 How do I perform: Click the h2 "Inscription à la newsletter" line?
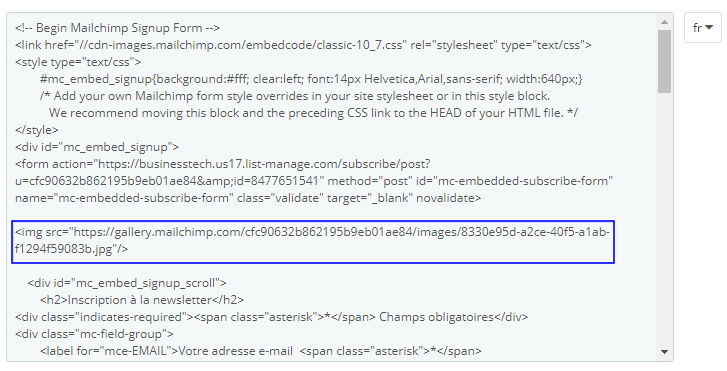point(142,300)
